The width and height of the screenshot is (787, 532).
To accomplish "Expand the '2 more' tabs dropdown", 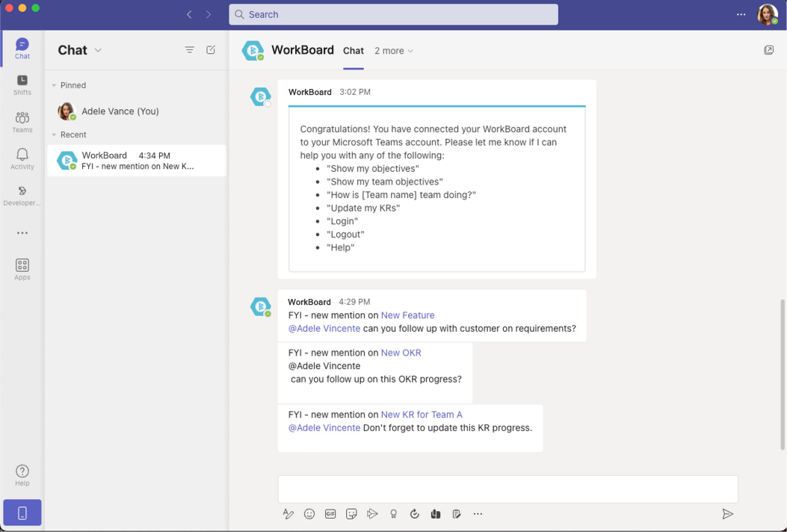I will click(x=394, y=51).
